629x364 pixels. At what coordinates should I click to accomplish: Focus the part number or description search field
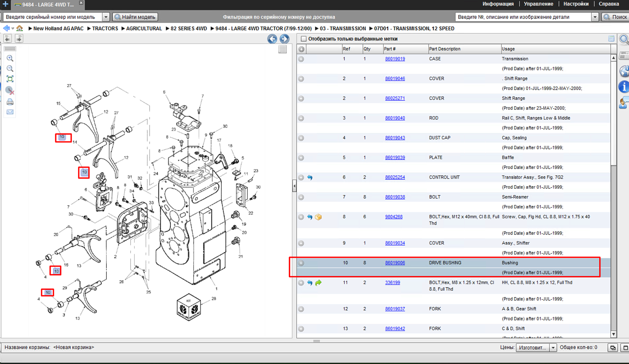click(523, 17)
